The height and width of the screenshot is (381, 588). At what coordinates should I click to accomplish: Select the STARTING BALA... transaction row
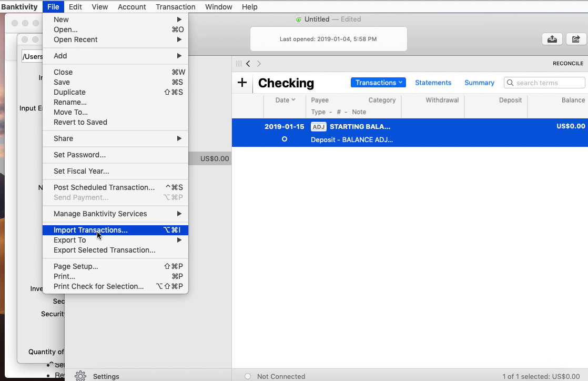click(410, 133)
